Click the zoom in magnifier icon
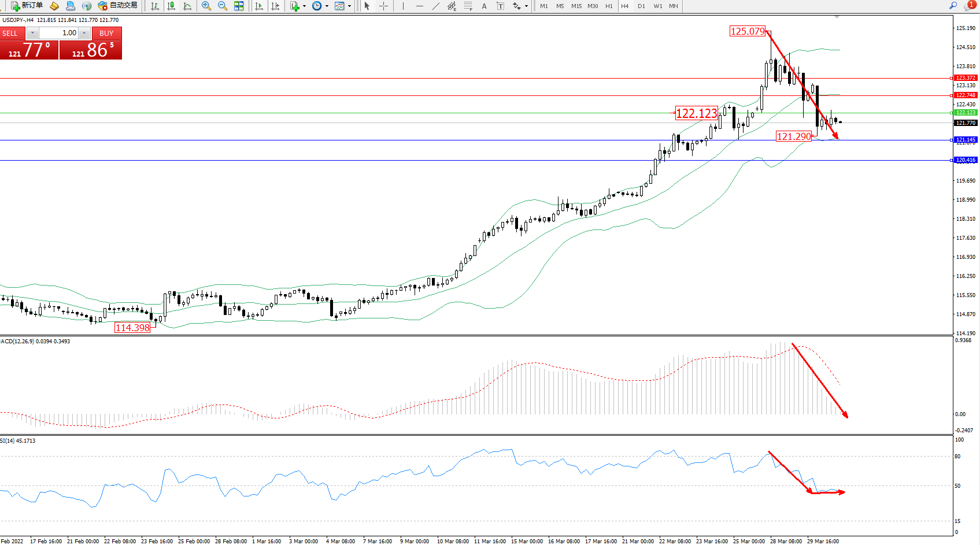Screen dimensions: 980x545 [206, 6]
